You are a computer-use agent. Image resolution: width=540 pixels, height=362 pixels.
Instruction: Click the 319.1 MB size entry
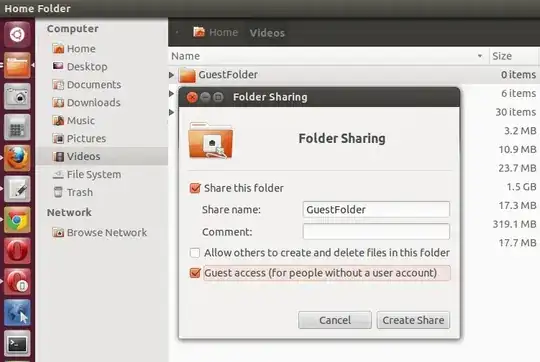514,224
